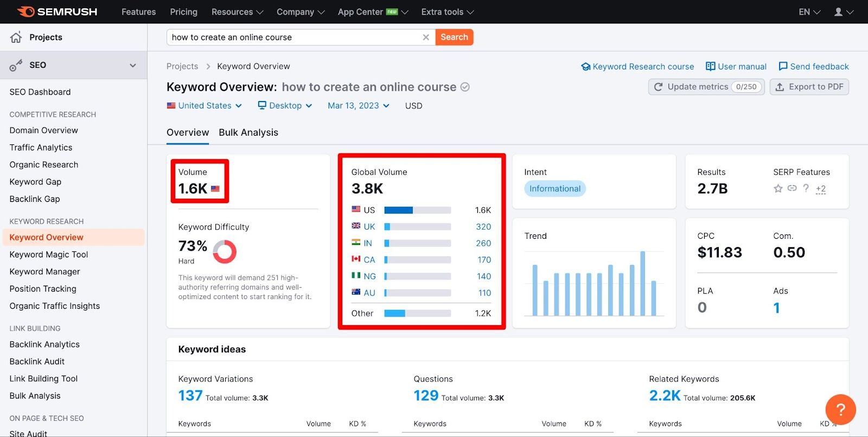Screen dimensions: 868x437
Task: Click the SEO key icon in sidebar
Action: 16,65
